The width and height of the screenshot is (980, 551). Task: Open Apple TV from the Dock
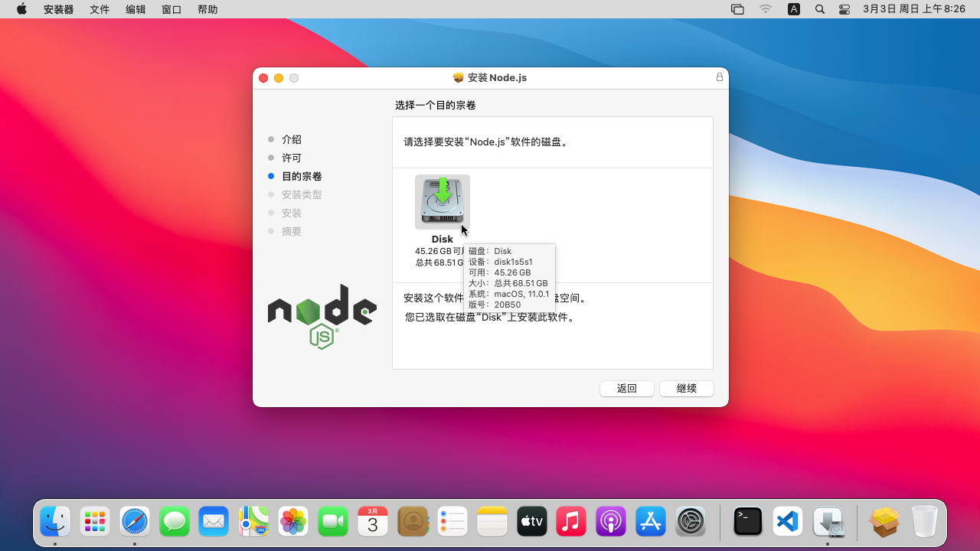(x=532, y=522)
